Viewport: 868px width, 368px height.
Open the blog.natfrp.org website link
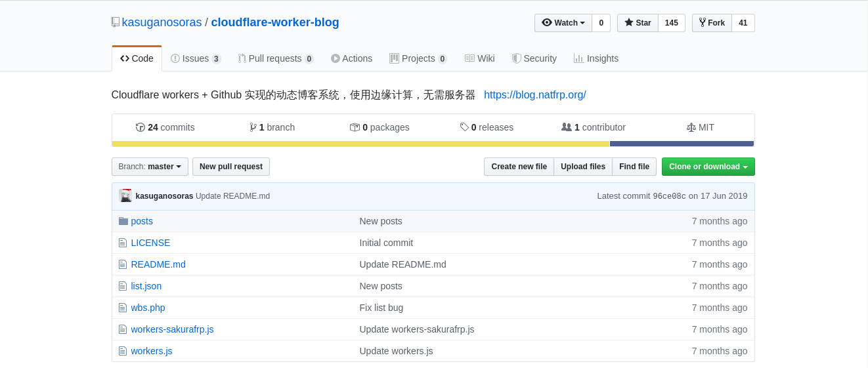[534, 94]
